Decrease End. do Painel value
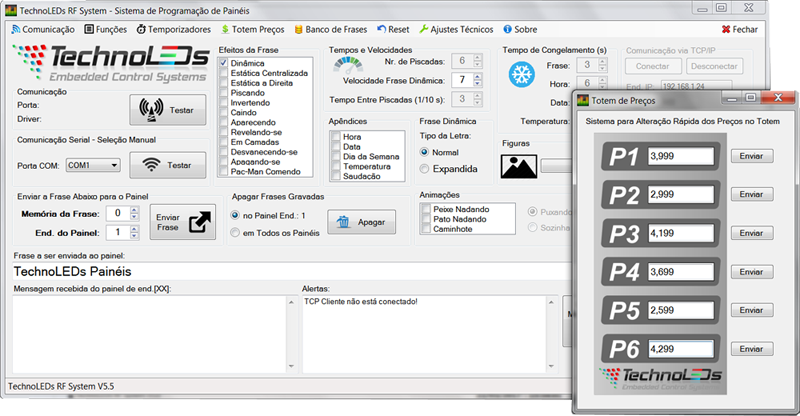The height and width of the screenshot is (416, 800). [x=134, y=236]
